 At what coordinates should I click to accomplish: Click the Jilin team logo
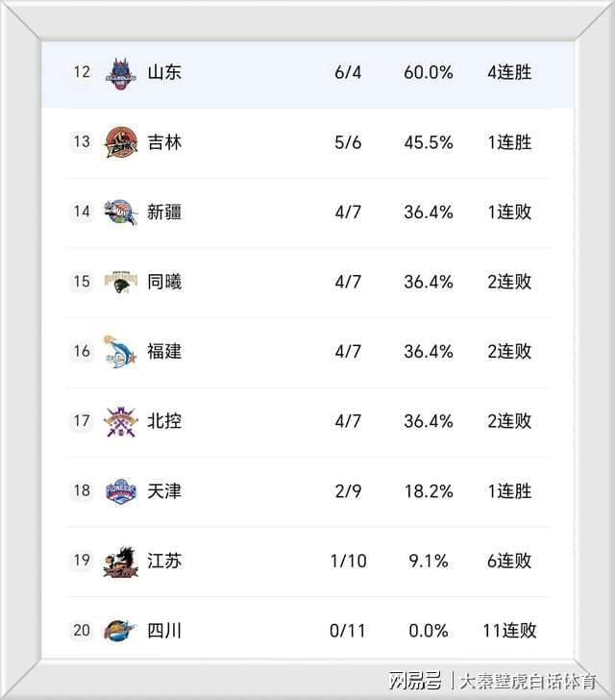(121, 142)
